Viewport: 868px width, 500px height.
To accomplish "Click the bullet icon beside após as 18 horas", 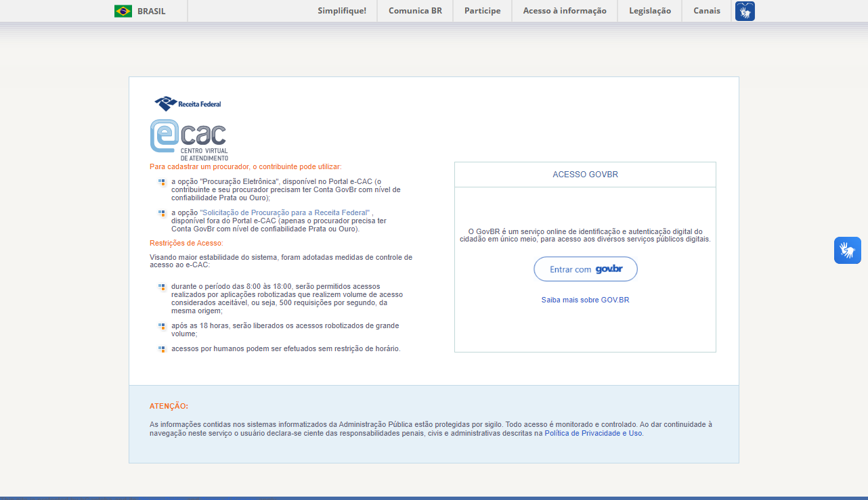I will coord(162,326).
